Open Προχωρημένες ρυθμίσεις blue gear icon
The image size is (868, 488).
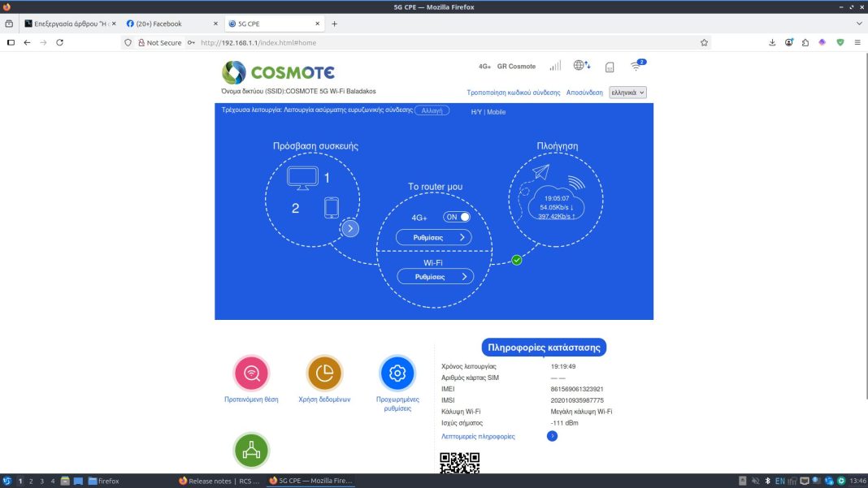coord(397,374)
